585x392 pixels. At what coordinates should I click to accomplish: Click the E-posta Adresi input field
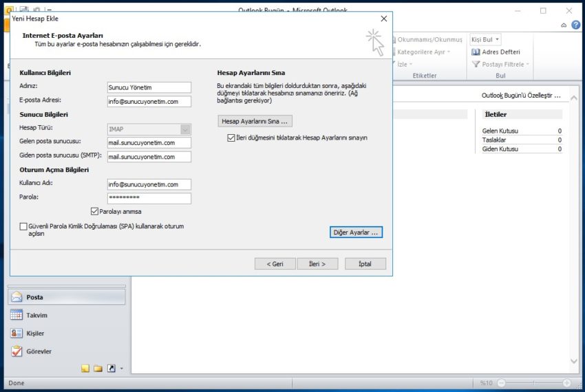tap(149, 101)
